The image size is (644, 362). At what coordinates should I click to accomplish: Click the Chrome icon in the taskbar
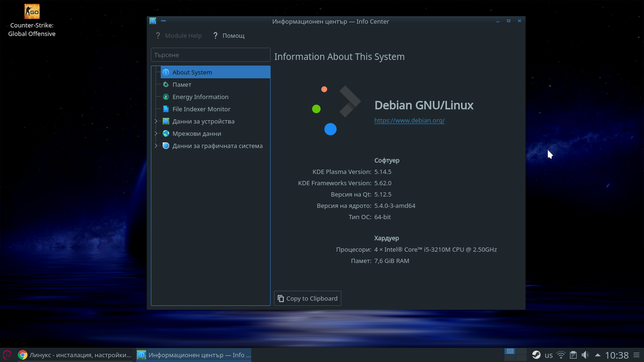coord(23,355)
